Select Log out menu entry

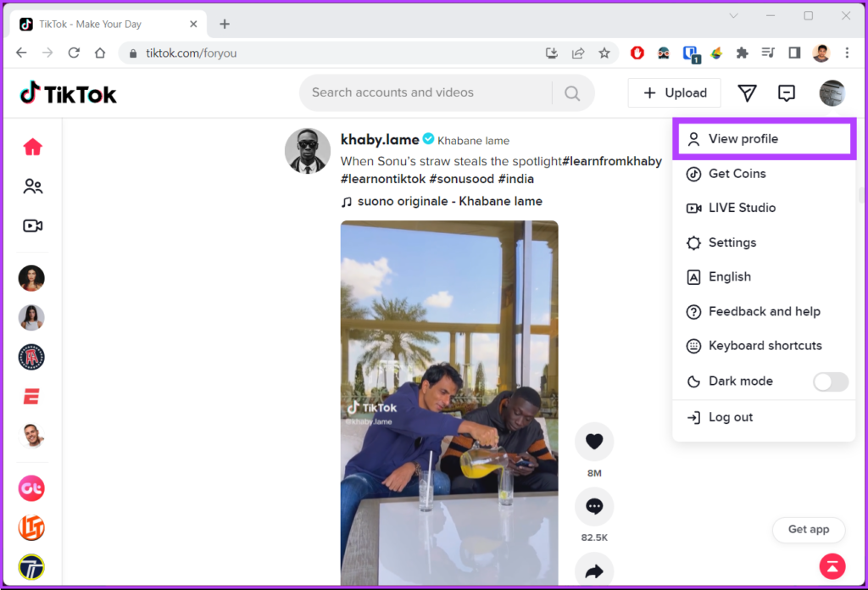pos(730,417)
